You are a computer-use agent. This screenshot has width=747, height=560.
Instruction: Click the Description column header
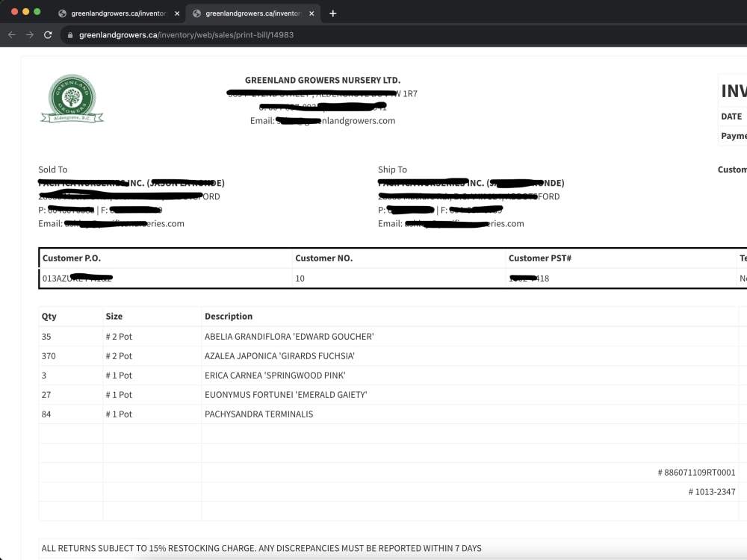229,316
